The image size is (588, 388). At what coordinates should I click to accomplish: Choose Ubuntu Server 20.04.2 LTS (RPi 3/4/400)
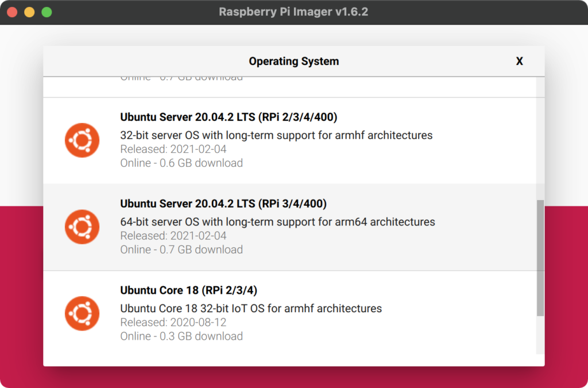pyautogui.click(x=290, y=227)
